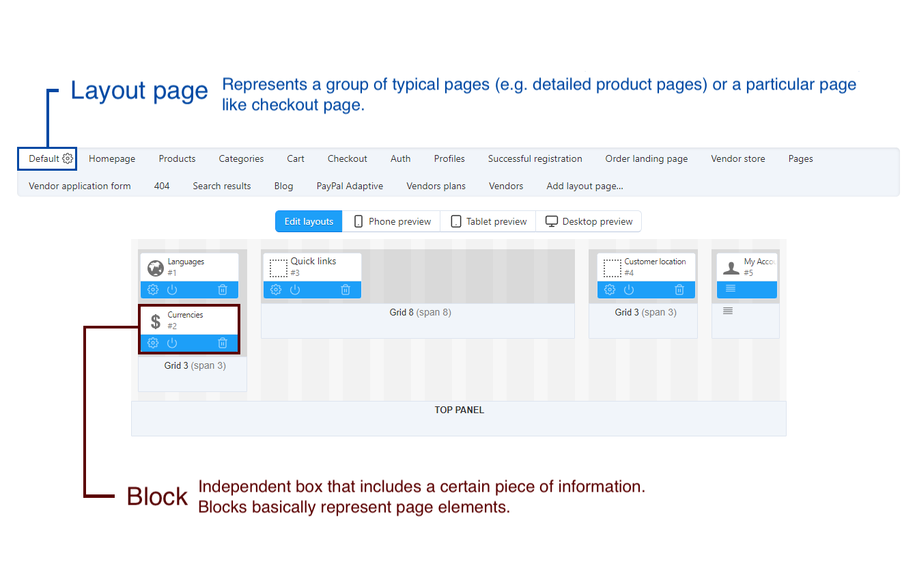The image size is (915, 588).
Task: Open settings gear of the Currencies block
Action: (153, 343)
